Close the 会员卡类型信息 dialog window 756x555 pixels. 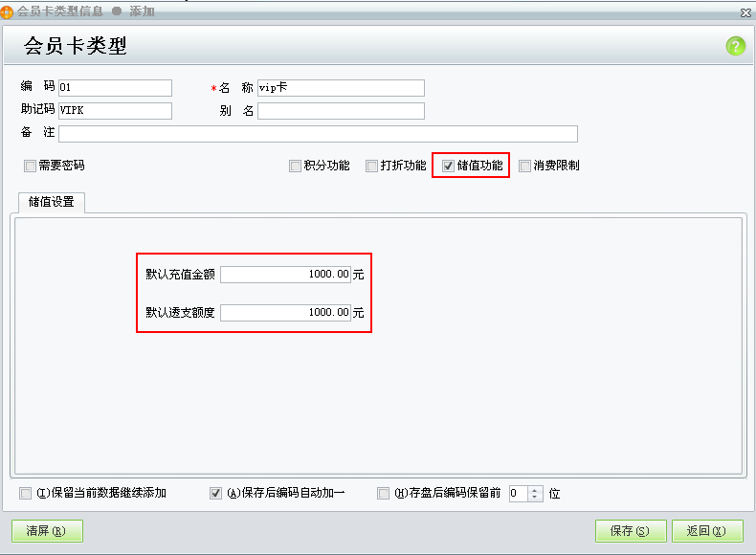745,12
